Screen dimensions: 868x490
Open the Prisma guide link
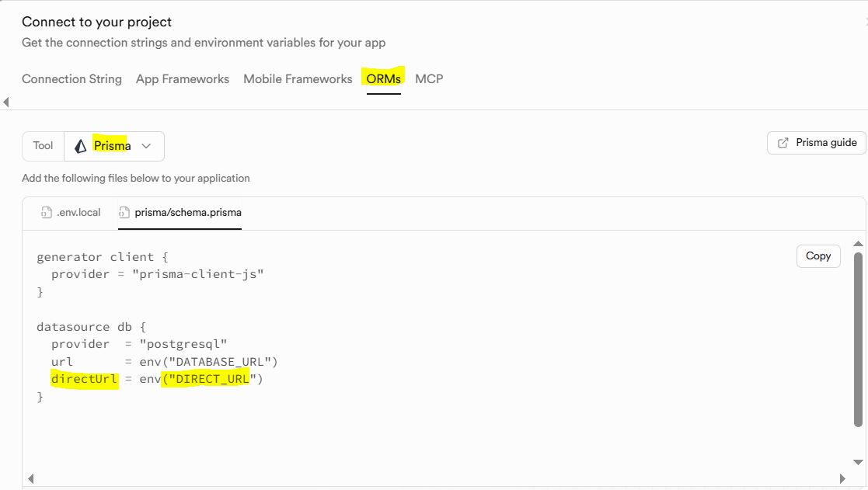pyautogui.click(x=817, y=143)
